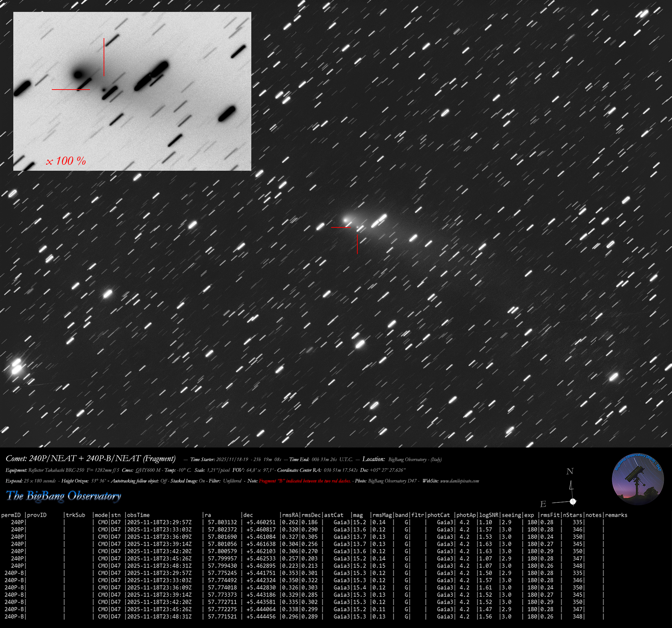Click the "obsTime" column header
This screenshot has height=628, width=672.
point(138,515)
